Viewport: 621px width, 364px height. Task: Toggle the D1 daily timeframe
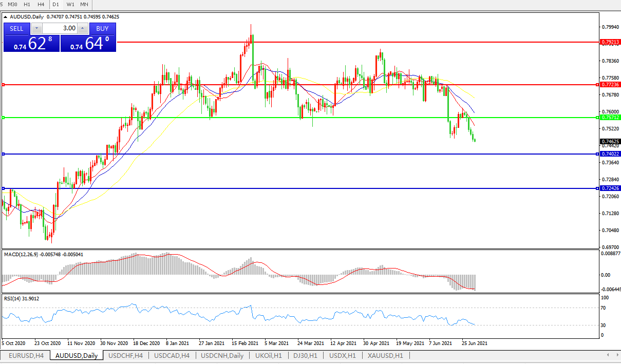(x=56, y=4)
